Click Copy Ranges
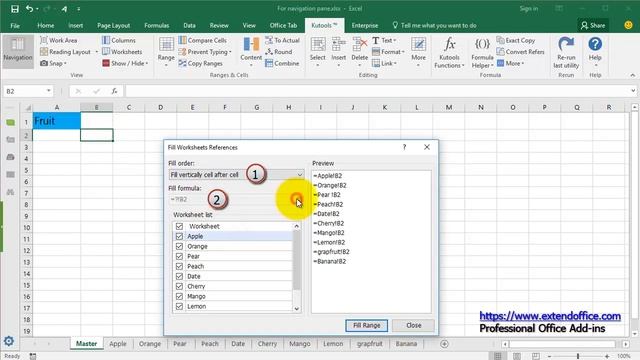This screenshot has height=360, width=640. [200, 63]
